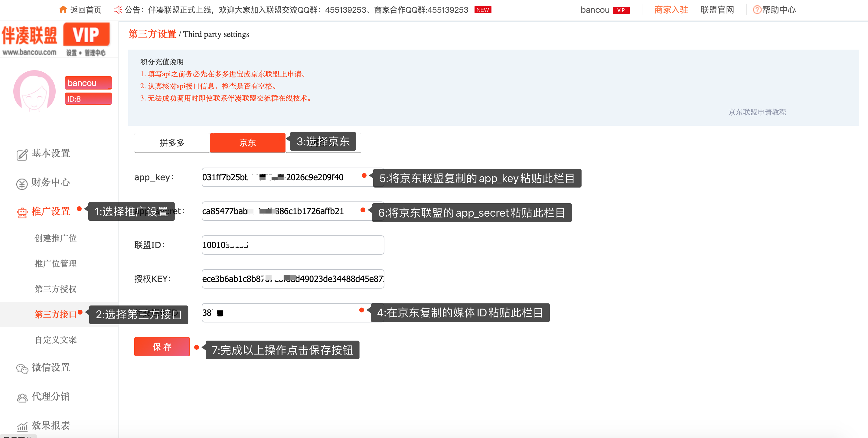
Task: Select 自定义文案 submenu item
Action: (x=56, y=340)
